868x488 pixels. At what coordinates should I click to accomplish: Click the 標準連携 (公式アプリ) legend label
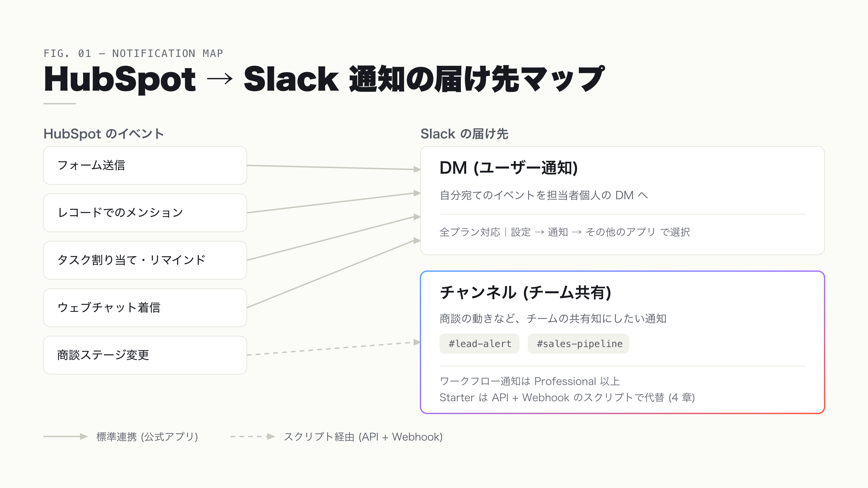[x=147, y=437]
